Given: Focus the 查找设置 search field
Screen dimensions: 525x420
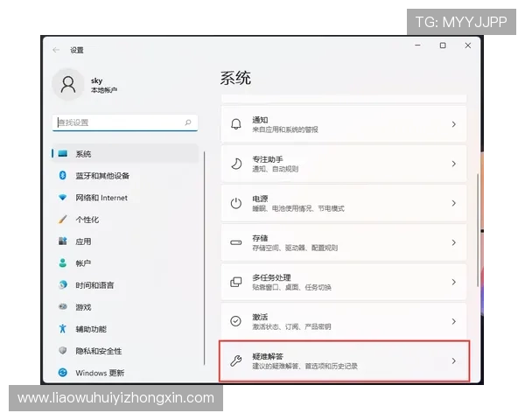Looking at the screenshot, I should click(x=125, y=122).
